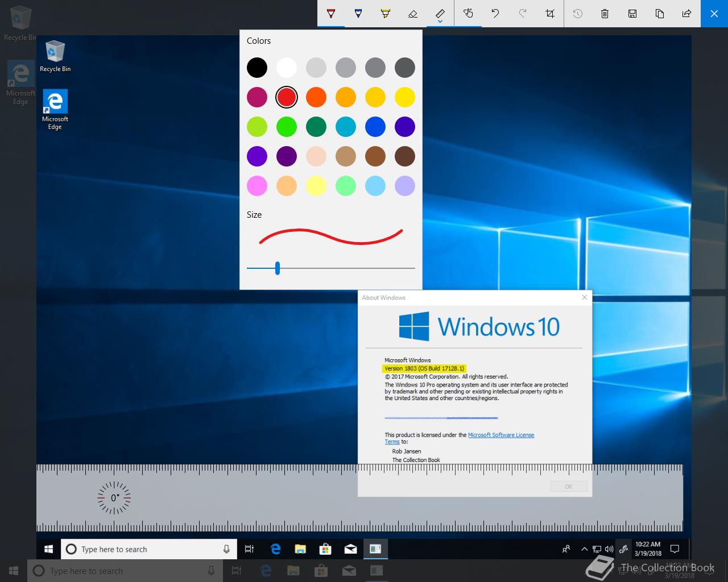This screenshot has width=728, height=582.
Task: Select the lime green color swatch
Action: click(257, 127)
